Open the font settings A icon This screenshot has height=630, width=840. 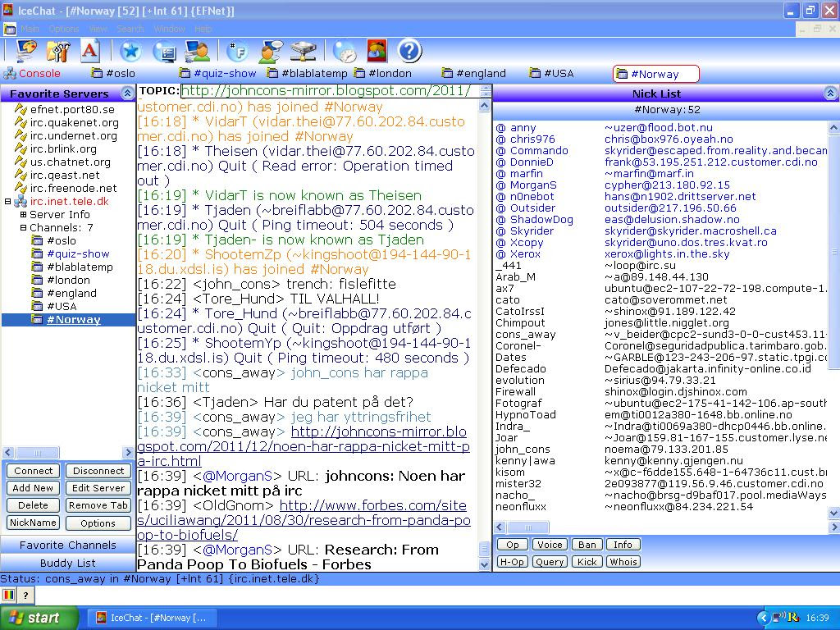pyautogui.click(x=90, y=51)
